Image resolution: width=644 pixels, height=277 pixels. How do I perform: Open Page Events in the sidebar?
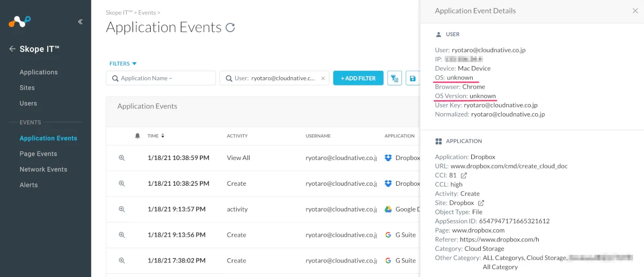[x=38, y=154]
